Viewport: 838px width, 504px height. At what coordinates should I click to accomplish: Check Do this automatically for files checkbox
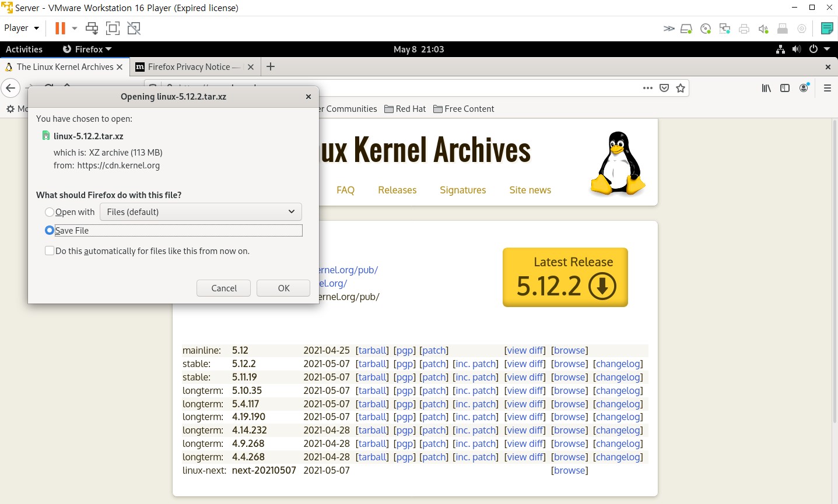click(50, 251)
